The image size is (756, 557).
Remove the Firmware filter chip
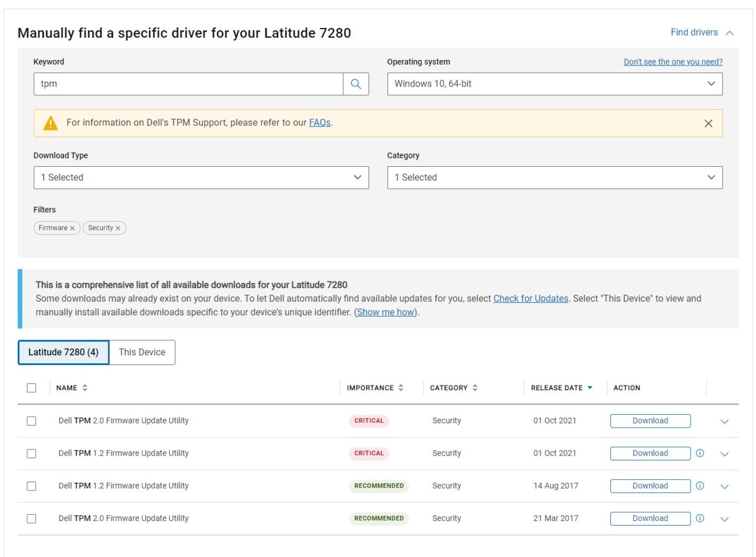[x=72, y=228]
